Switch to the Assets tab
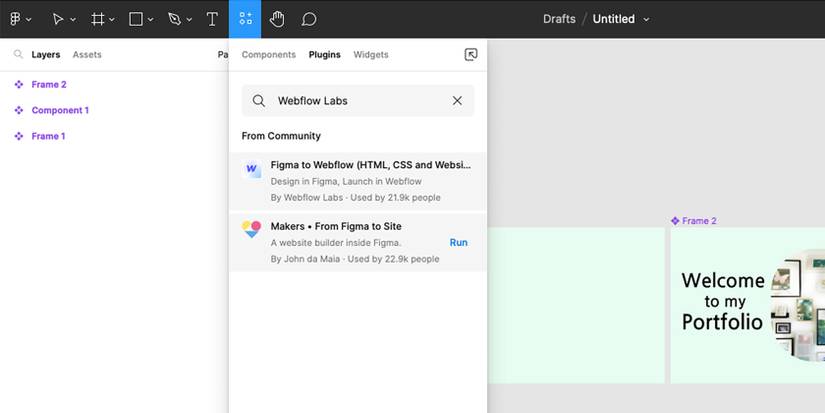 (x=87, y=54)
